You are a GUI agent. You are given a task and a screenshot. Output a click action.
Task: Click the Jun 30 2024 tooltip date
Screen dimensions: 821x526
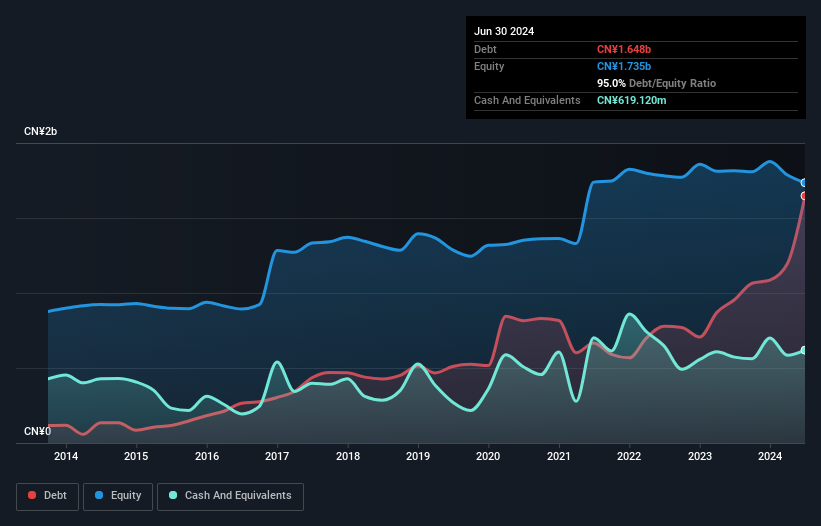coord(504,31)
